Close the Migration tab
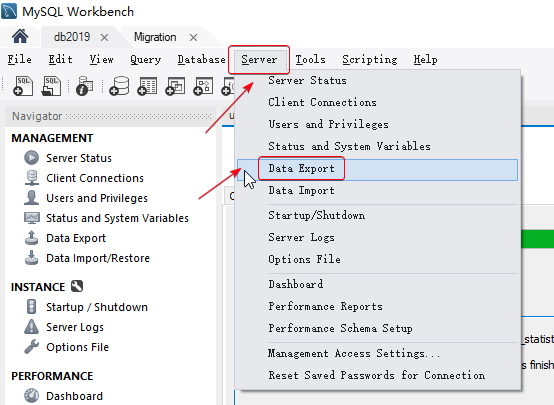The width and height of the screenshot is (554, 405). point(193,37)
